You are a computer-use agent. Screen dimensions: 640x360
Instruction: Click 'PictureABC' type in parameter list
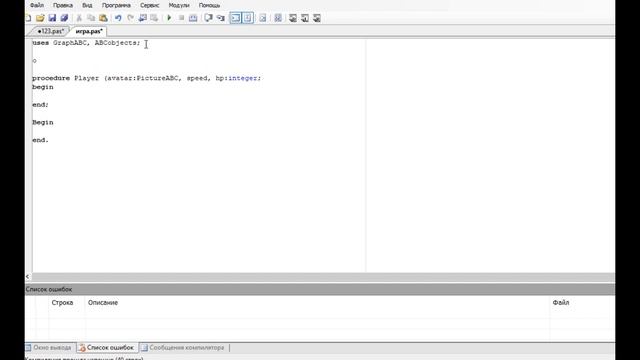tap(158, 78)
